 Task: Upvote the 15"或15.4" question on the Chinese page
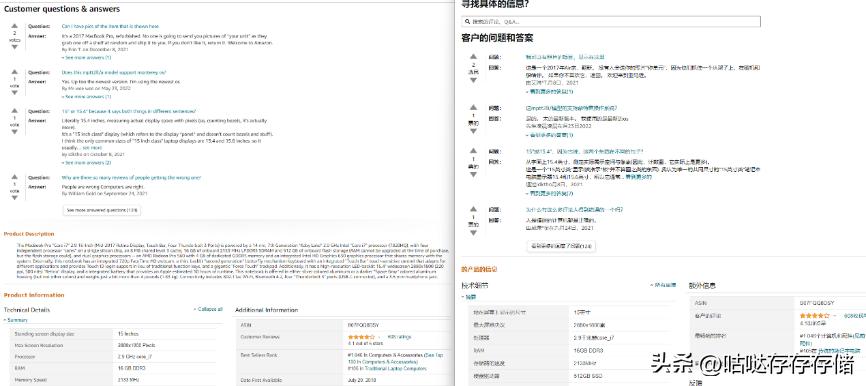point(473,151)
